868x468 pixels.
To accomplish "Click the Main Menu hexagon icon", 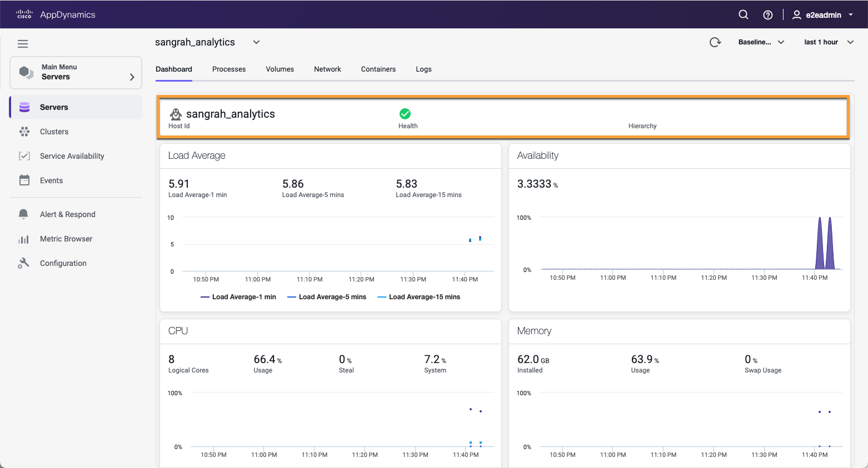I will 26,72.
